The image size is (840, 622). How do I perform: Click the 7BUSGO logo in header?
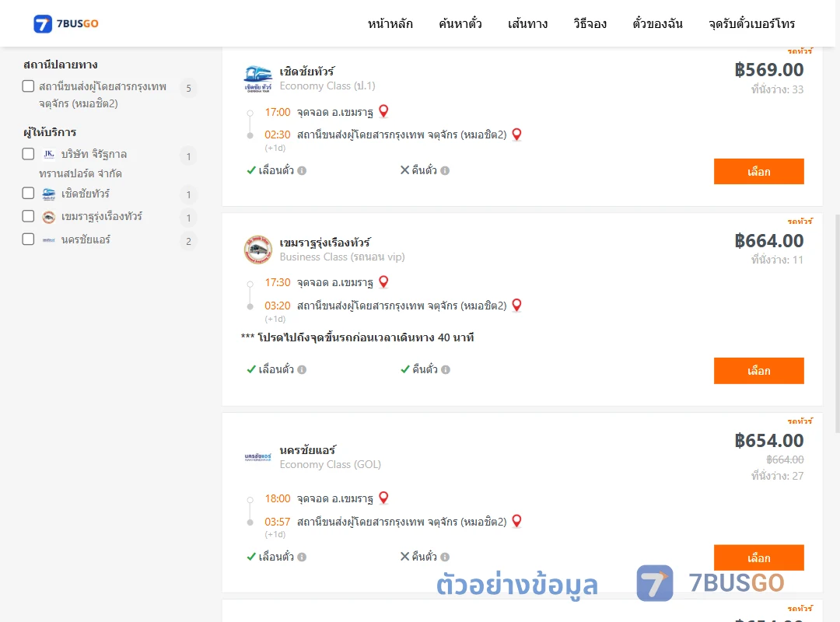point(66,23)
